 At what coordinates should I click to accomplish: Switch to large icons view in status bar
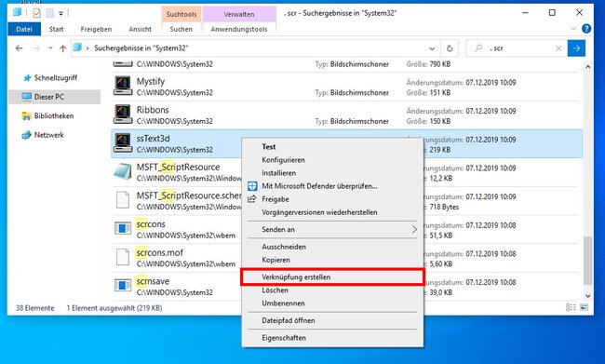click(x=585, y=307)
